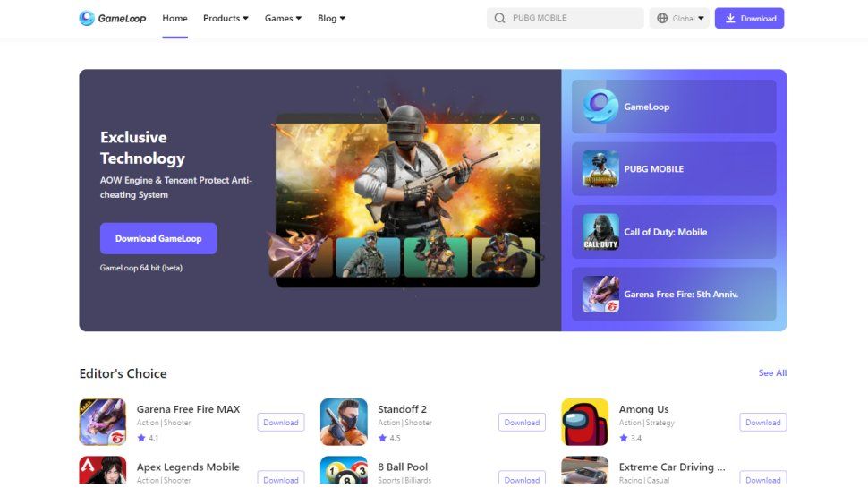Screen dimensions: 868x488
Task: Click the Standoff 2 star rating 4.5
Action: (389, 438)
